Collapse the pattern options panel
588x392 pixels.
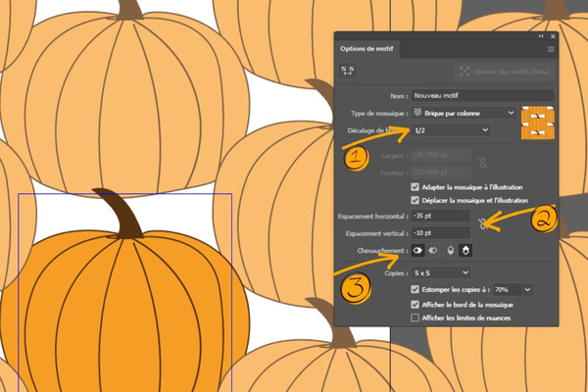(x=541, y=36)
